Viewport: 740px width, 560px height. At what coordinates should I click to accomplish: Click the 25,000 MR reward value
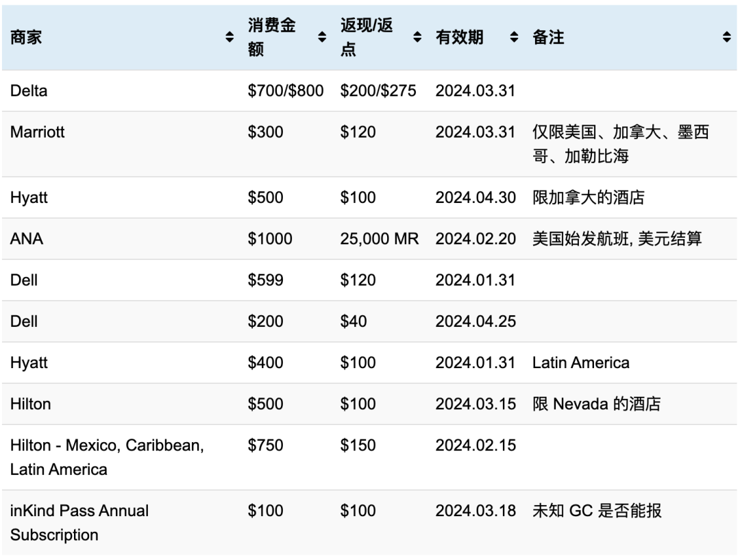(x=380, y=239)
